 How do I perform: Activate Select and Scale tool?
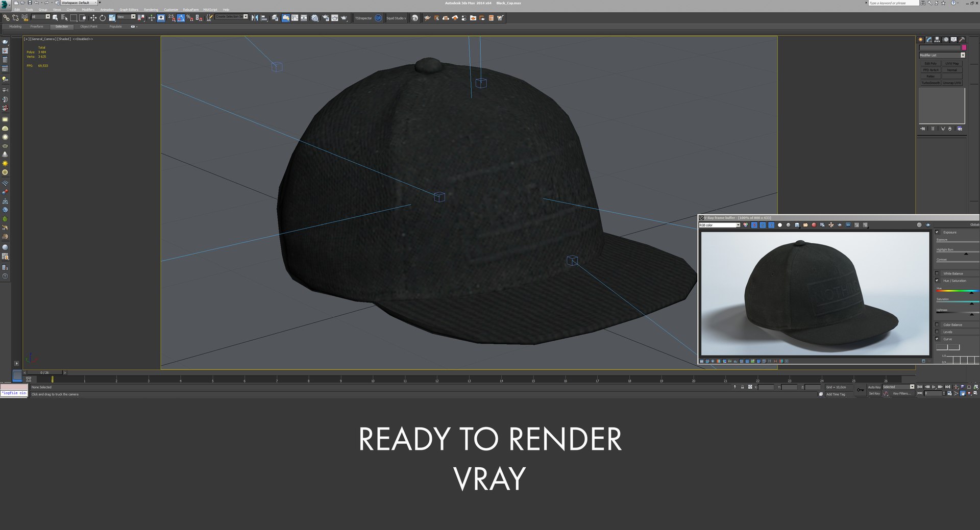(112, 18)
